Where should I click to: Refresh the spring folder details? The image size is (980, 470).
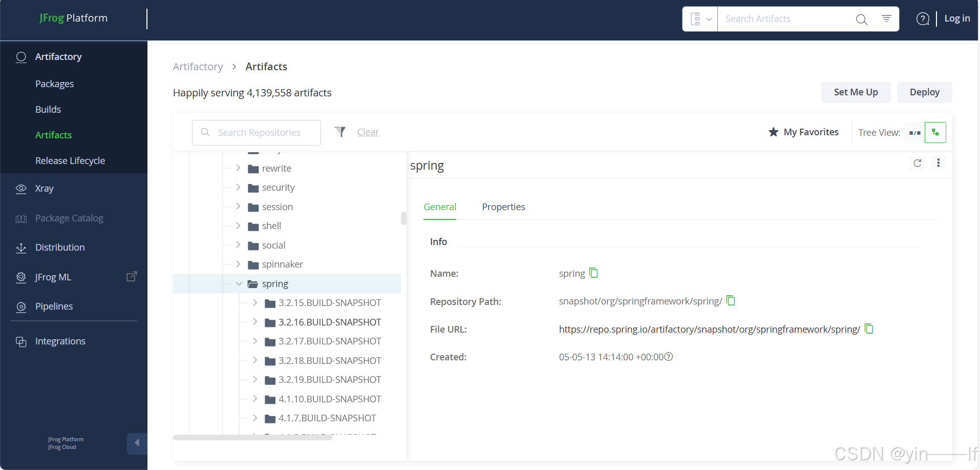point(917,163)
